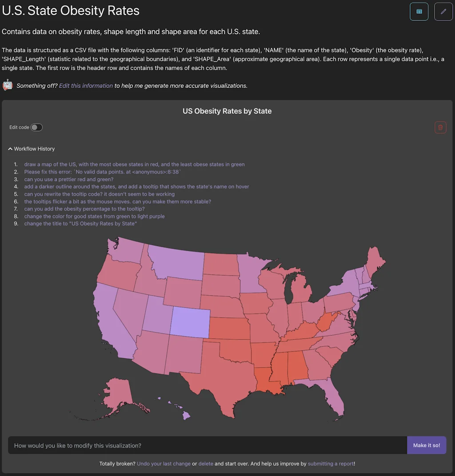The height and width of the screenshot is (476, 455).
Task: Delete visualization with red trash icon
Action: pos(440,127)
